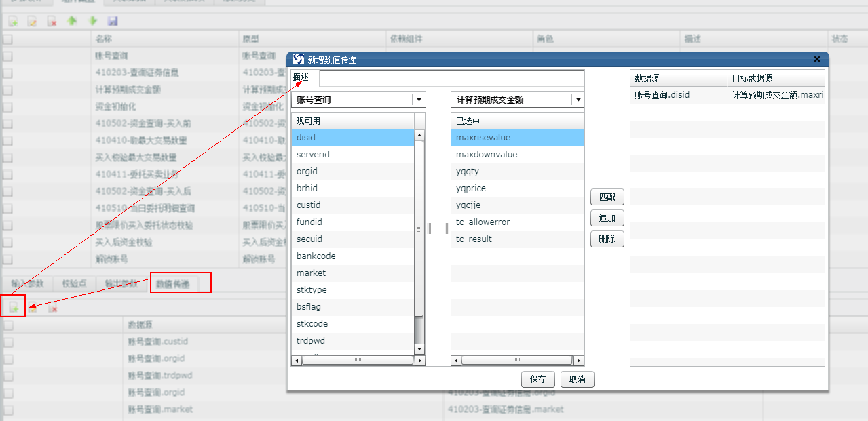Click the blue save disk icon

tap(113, 22)
